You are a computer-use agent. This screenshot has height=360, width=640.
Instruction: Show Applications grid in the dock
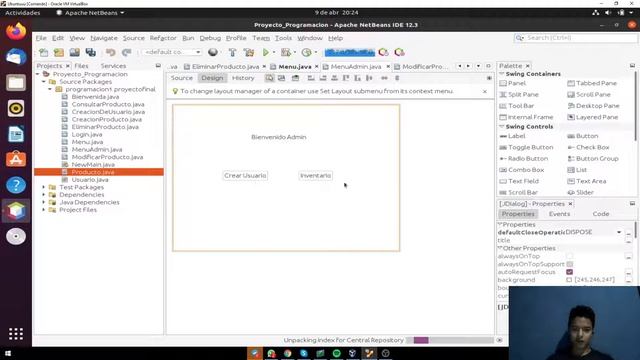pos(16,334)
